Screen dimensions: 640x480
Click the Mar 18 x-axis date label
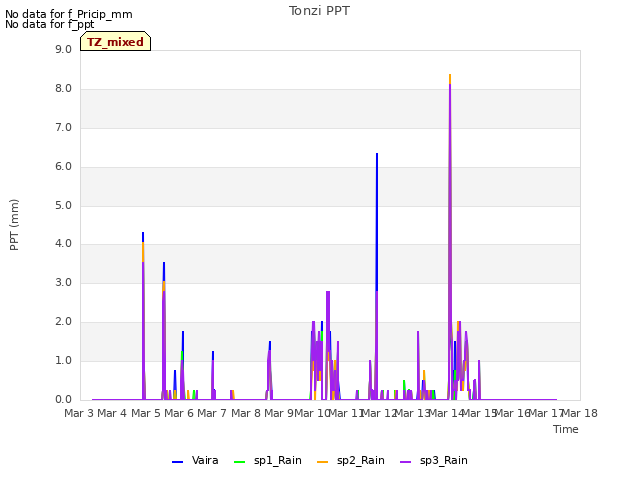[x=580, y=413]
